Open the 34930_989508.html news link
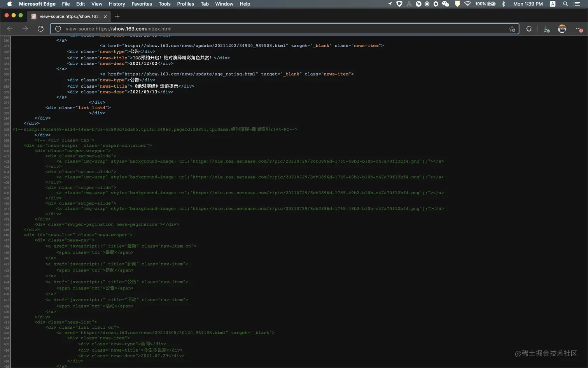The image size is (588, 368). tap(205, 46)
